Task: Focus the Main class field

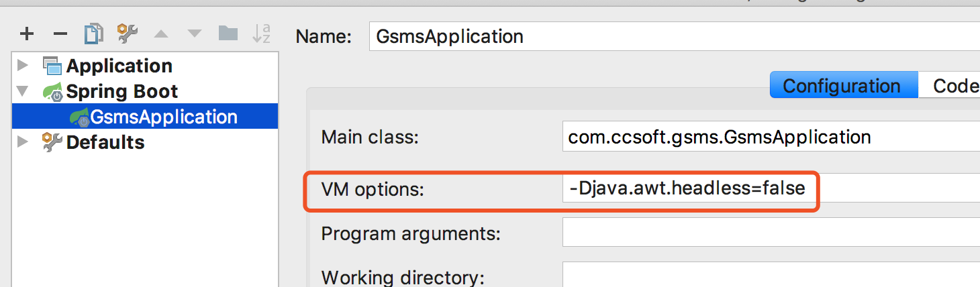Action: 771,137
